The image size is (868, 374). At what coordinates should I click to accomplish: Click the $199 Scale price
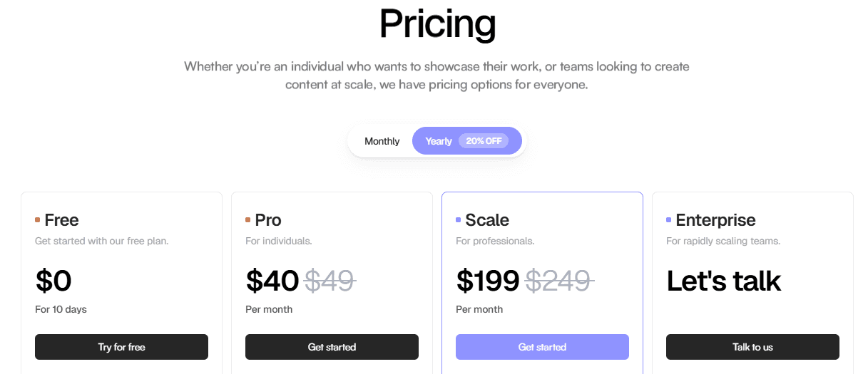tap(488, 281)
